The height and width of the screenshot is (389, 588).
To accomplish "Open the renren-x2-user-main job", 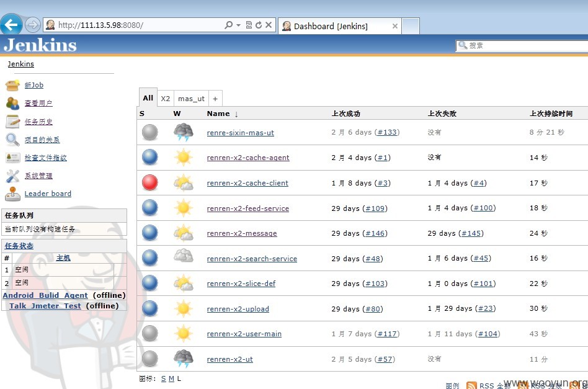I will pos(244,334).
